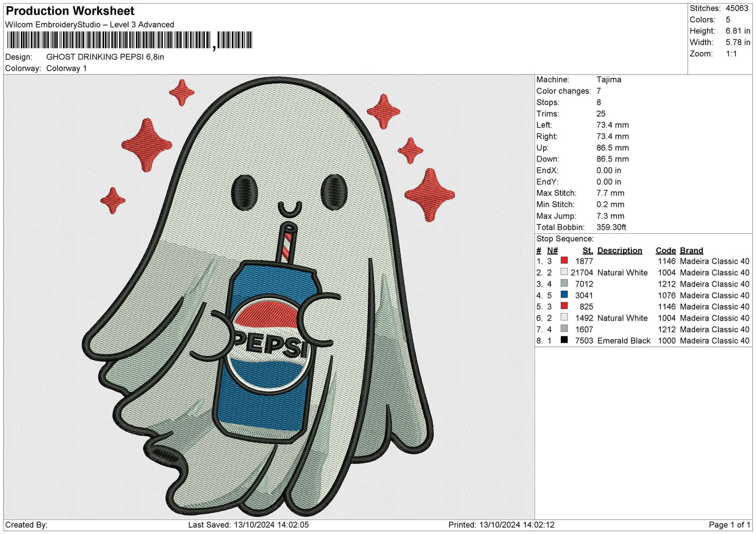The image size is (756, 534).
Task: Click the black swatch in stop row 8
Action: pos(564,340)
